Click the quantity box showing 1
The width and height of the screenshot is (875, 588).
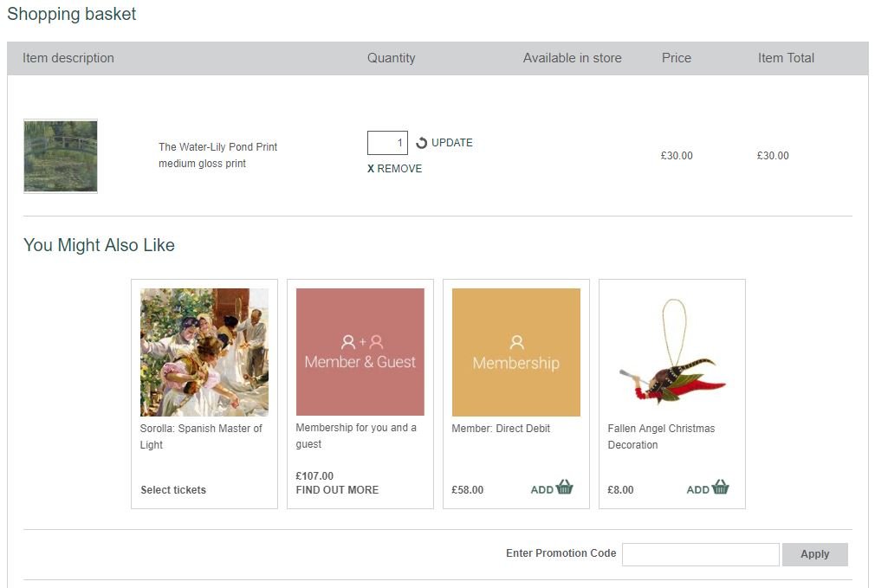(387, 142)
